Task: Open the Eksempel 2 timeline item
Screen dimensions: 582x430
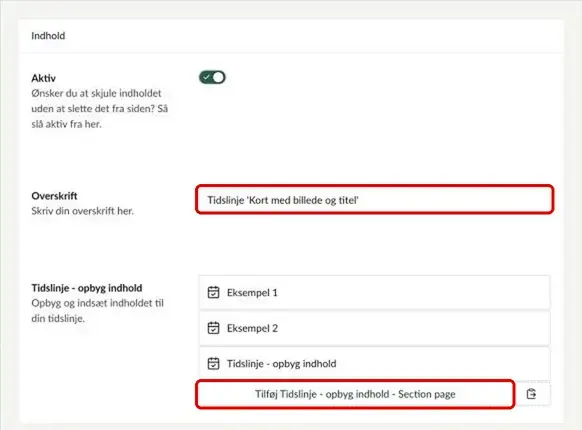Action: pos(375,328)
